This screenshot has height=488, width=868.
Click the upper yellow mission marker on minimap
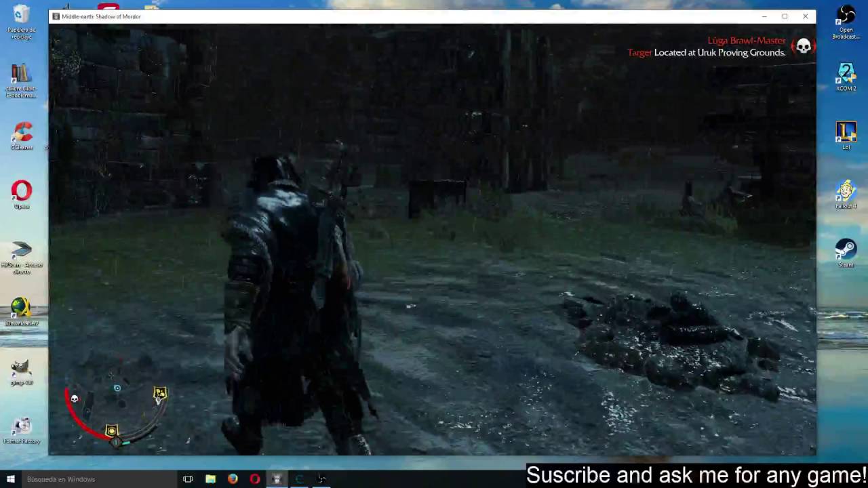coord(159,394)
